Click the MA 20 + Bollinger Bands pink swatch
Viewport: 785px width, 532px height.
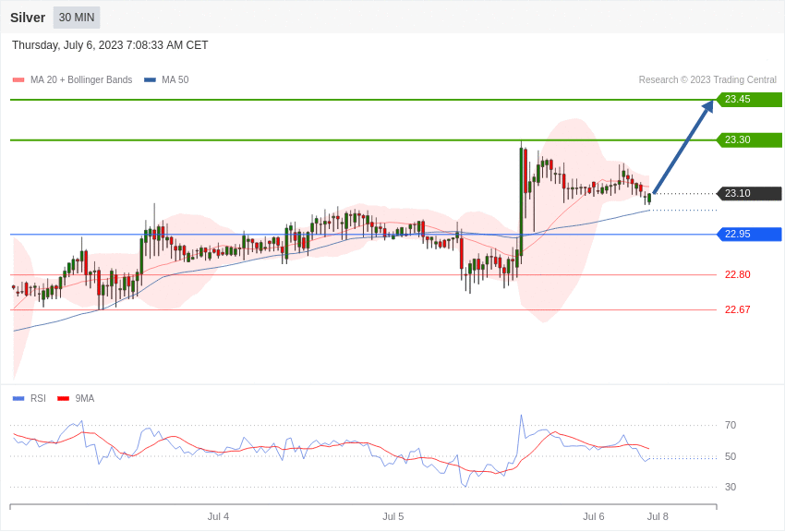point(18,80)
